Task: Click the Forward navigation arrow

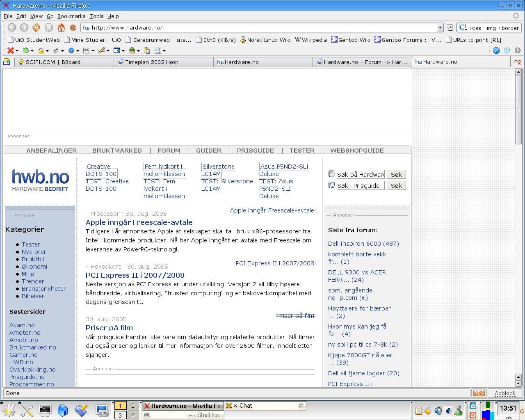Action: pos(24,27)
